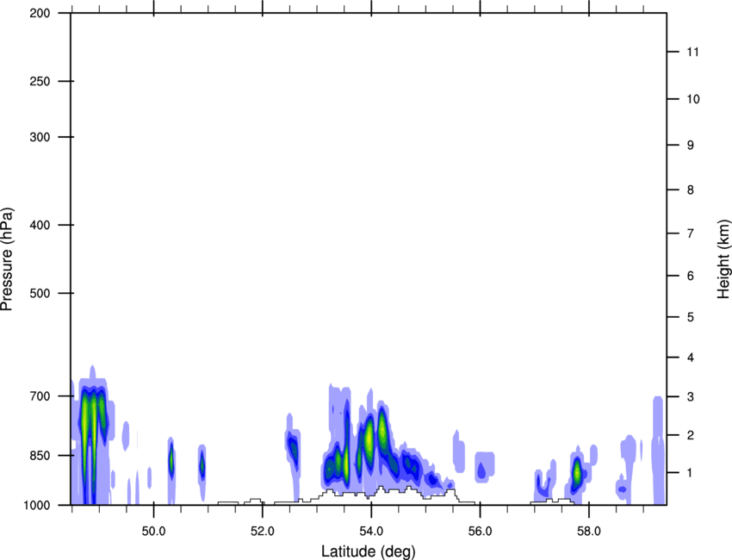The height and width of the screenshot is (560, 732).
Task: Click the small contour blob at latitude 50.3
Action: 171,460
